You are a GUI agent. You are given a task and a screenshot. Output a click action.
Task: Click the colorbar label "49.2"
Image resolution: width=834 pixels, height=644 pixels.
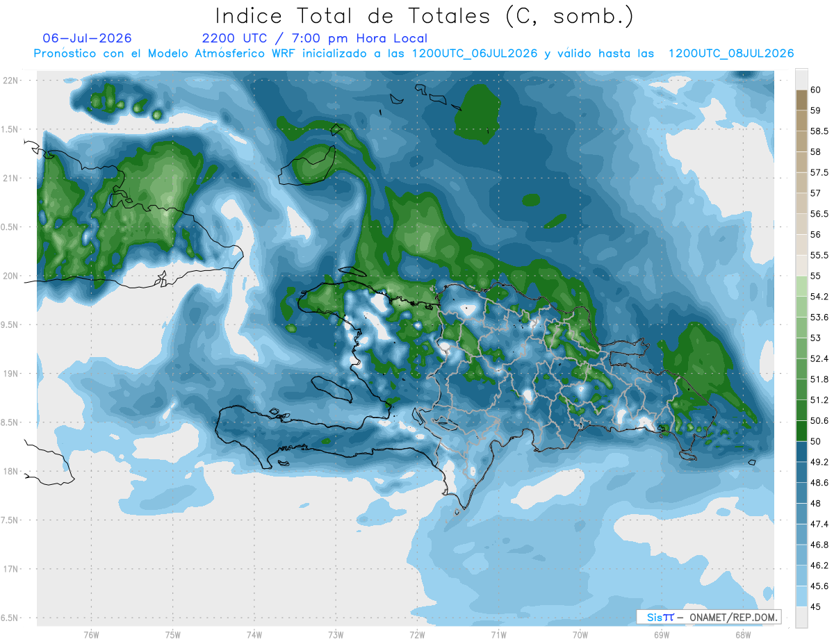pos(819,462)
